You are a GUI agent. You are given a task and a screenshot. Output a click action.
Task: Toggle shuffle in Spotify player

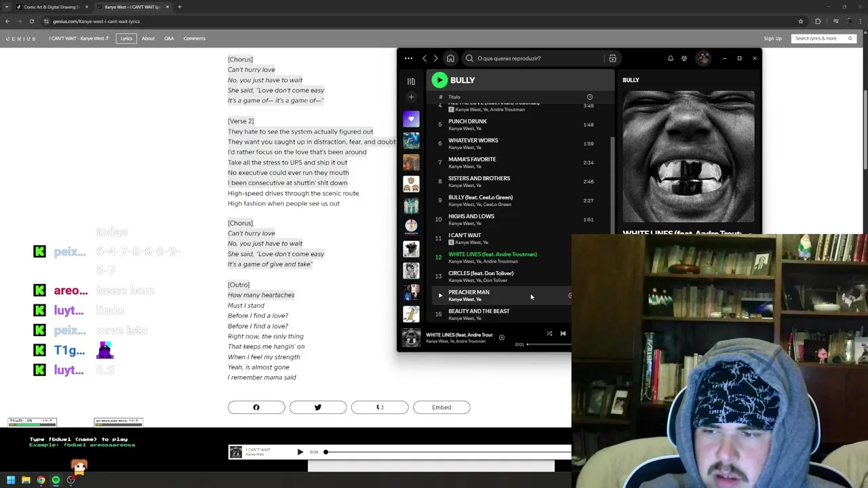(549, 333)
